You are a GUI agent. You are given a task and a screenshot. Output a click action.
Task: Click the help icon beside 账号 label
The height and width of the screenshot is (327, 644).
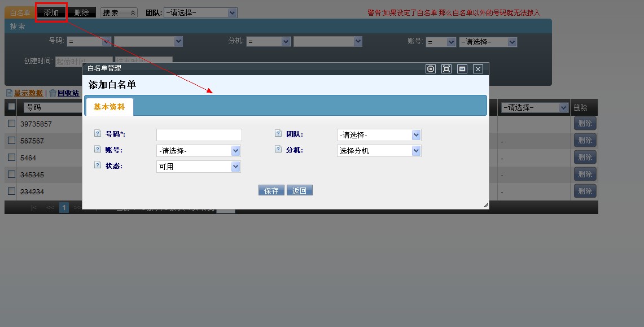point(98,150)
